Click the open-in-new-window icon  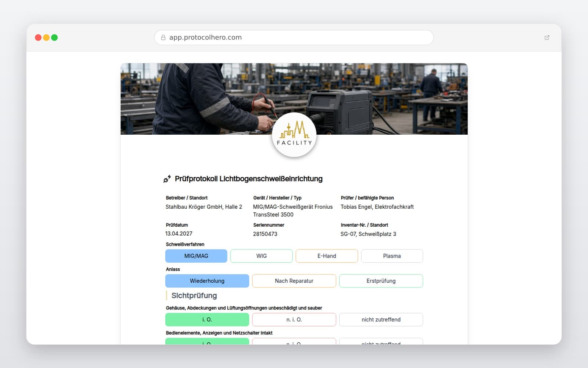pos(547,38)
